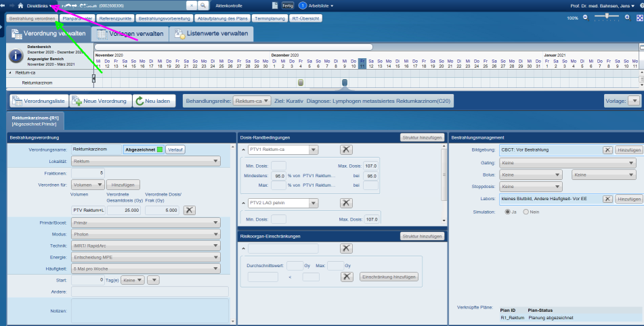Click Einschränkung hinzufügen button
The image size is (644, 326).
click(x=389, y=277)
